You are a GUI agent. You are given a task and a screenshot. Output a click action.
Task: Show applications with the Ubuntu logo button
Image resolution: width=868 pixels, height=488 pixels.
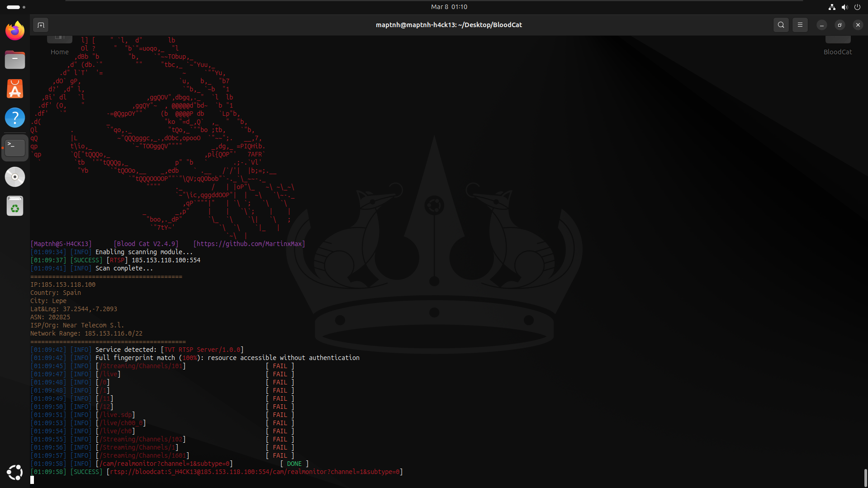pyautogui.click(x=15, y=473)
